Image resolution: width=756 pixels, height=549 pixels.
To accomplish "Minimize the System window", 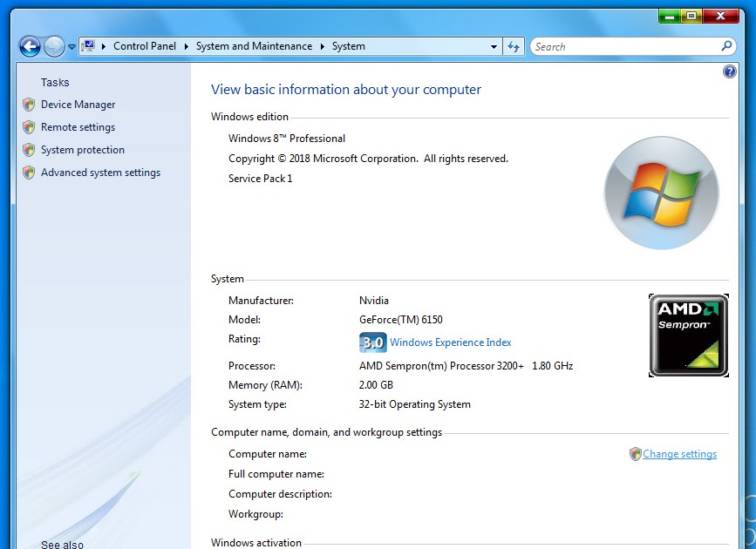I will (670, 16).
